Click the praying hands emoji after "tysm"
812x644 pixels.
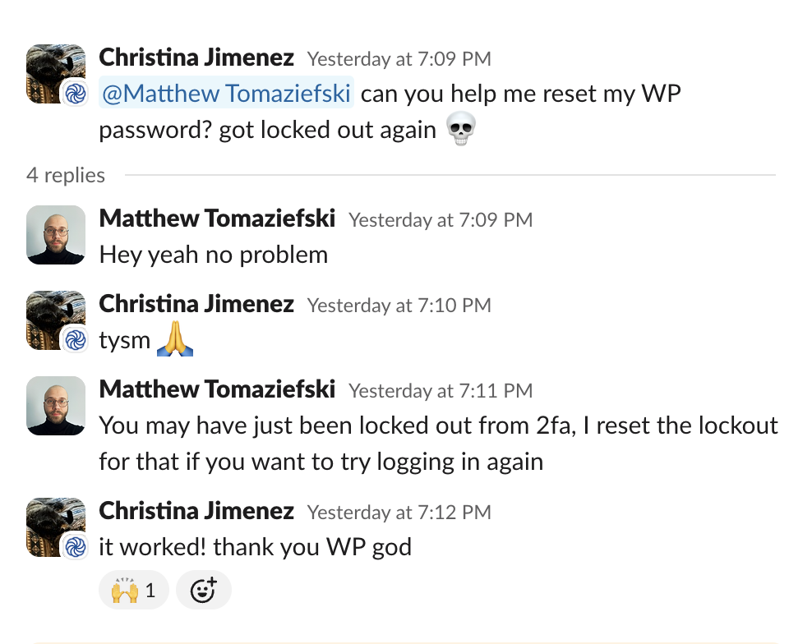point(174,340)
